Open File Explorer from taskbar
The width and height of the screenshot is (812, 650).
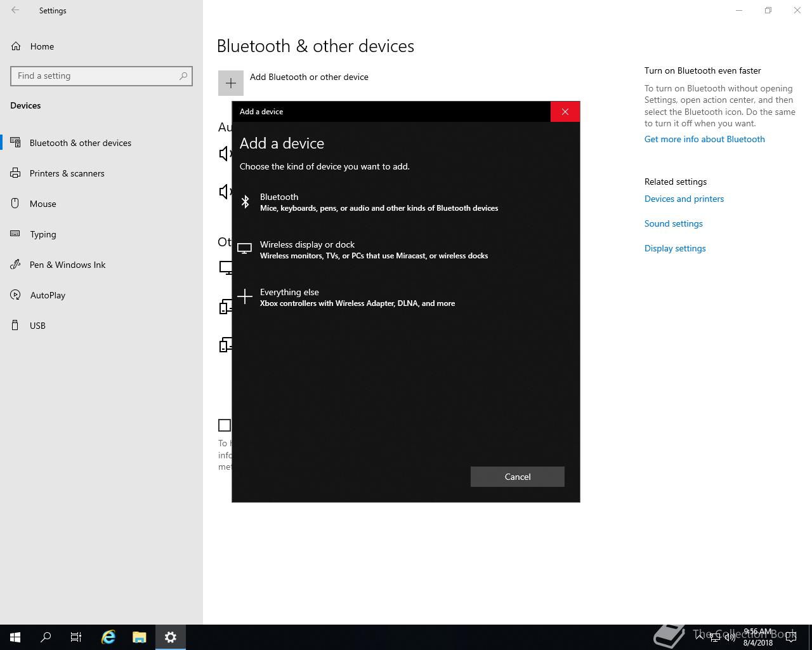pos(140,637)
